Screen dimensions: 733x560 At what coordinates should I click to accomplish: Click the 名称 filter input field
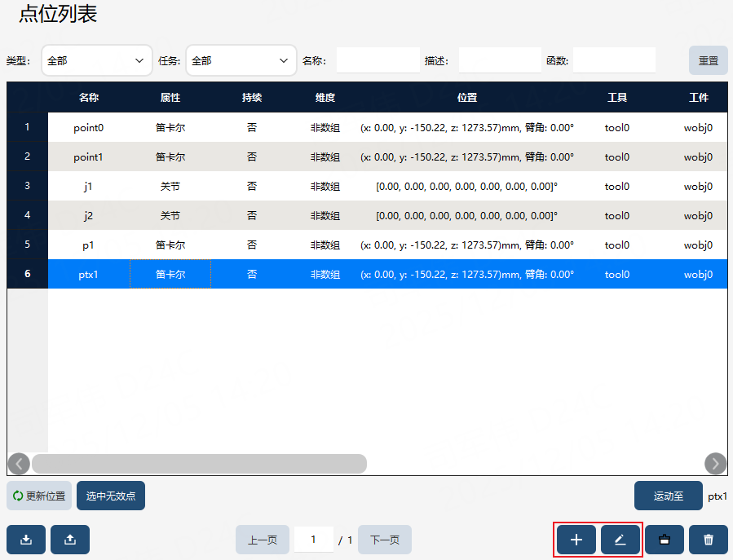click(x=378, y=60)
